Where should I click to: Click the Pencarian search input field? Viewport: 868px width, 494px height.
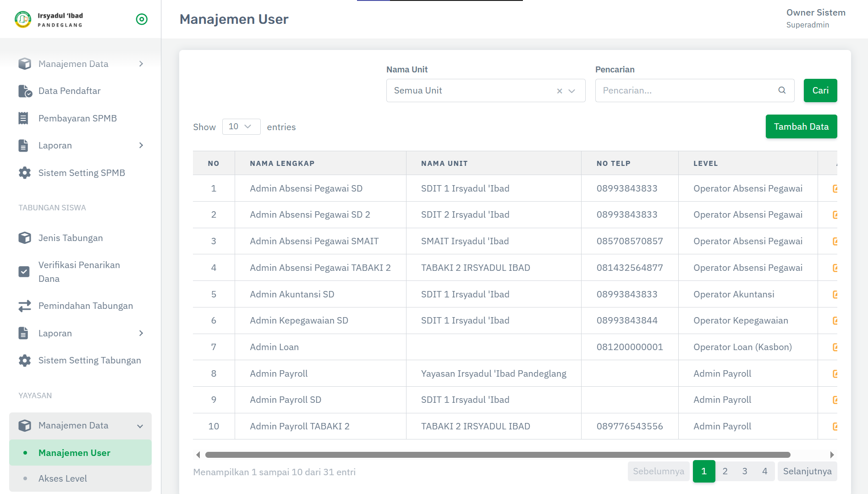click(x=695, y=90)
